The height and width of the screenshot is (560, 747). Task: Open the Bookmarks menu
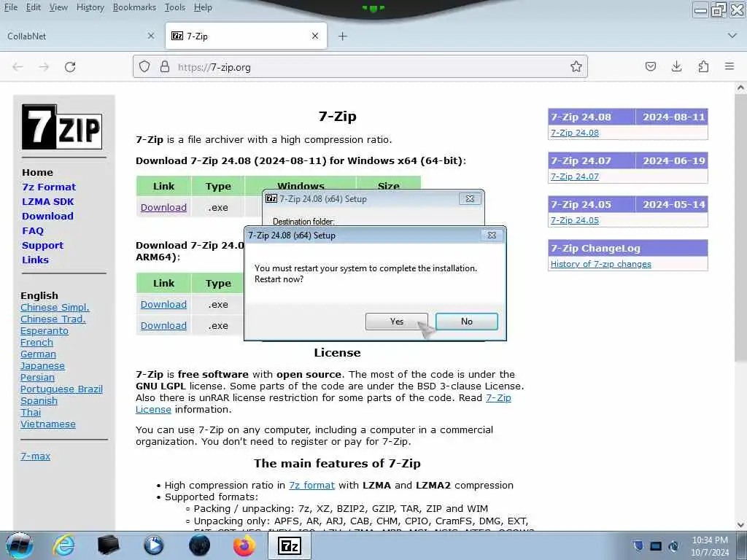(x=134, y=7)
